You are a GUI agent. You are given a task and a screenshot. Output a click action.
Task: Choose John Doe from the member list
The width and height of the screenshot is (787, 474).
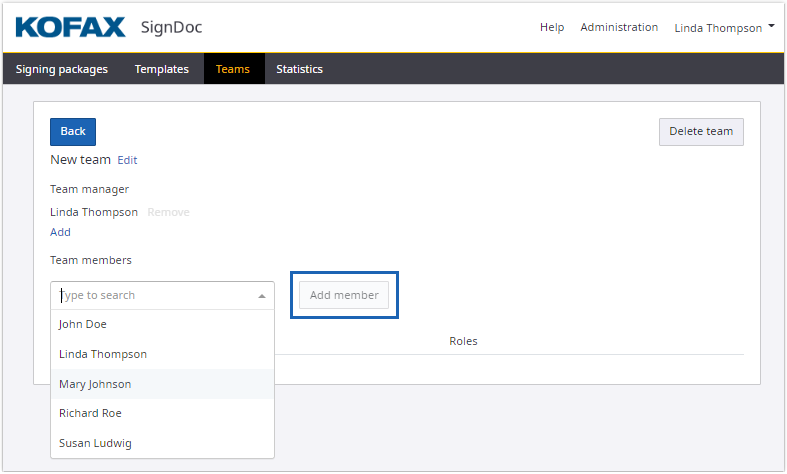(x=83, y=324)
